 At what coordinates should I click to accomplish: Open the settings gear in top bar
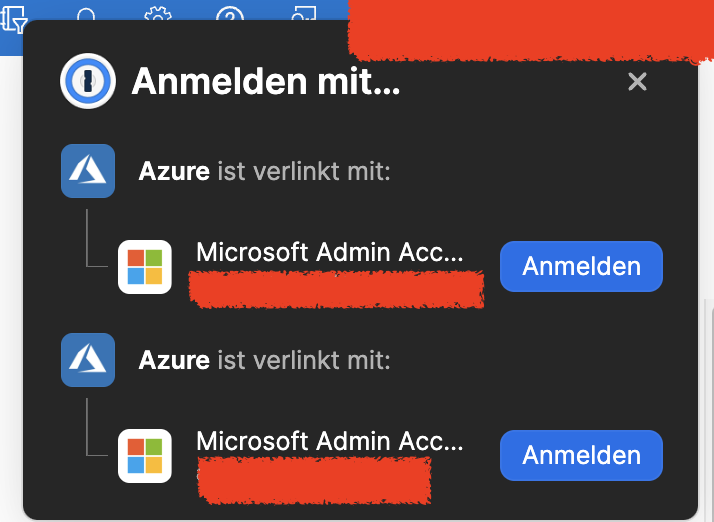click(157, 14)
